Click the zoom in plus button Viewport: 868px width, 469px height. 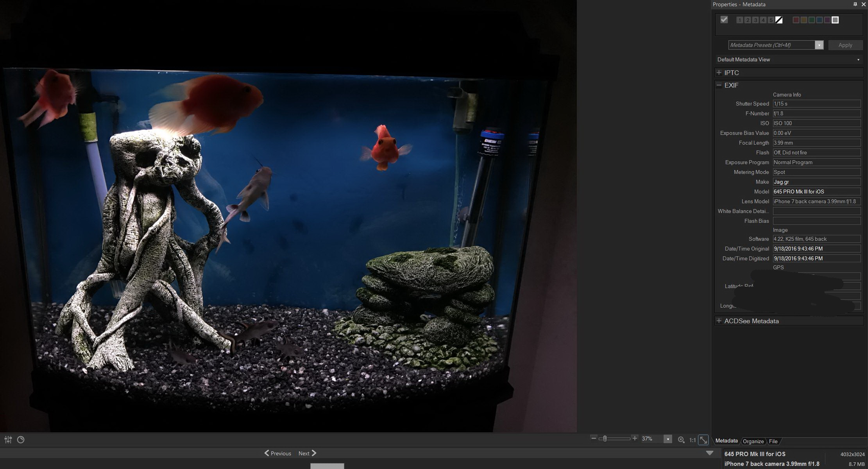pos(635,439)
